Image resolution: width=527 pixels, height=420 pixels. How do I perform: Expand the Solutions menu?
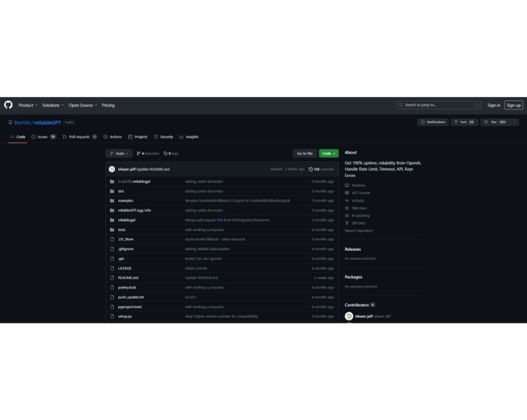click(53, 105)
